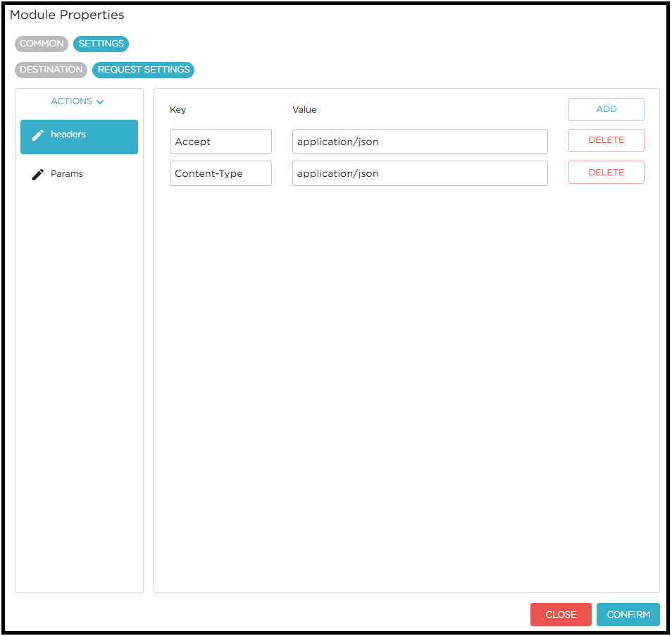Select the application/json value for Accept

[x=420, y=141]
